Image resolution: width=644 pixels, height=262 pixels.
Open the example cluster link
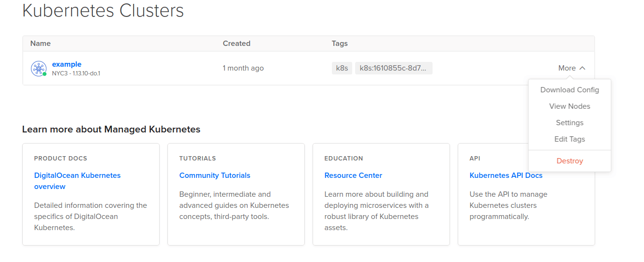pyautogui.click(x=67, y=64)
